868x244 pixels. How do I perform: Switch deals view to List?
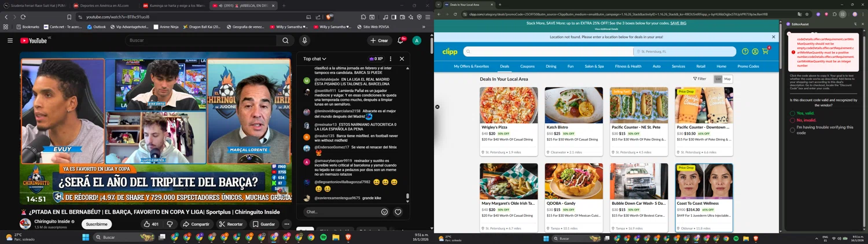(x=718, y=79)
